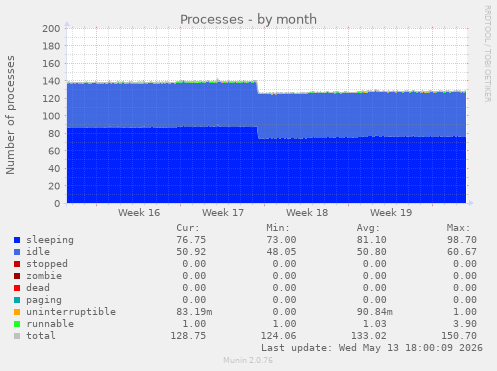Click the 'Week 18' axis label
This screenshot has width=497, height=371.
(x=307, y=213)
